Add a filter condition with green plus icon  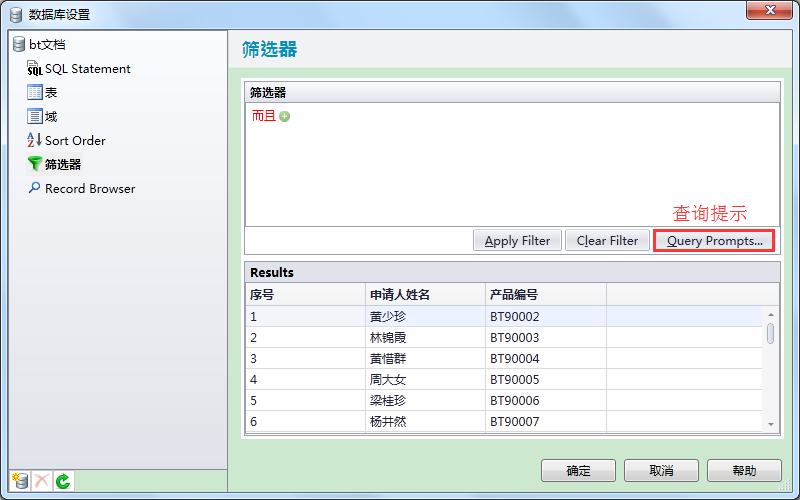pos(285,116)
